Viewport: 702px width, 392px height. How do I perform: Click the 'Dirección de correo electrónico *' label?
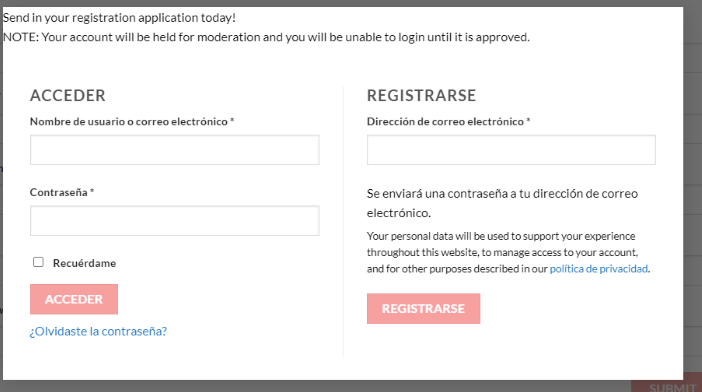[x=449, y=122]
